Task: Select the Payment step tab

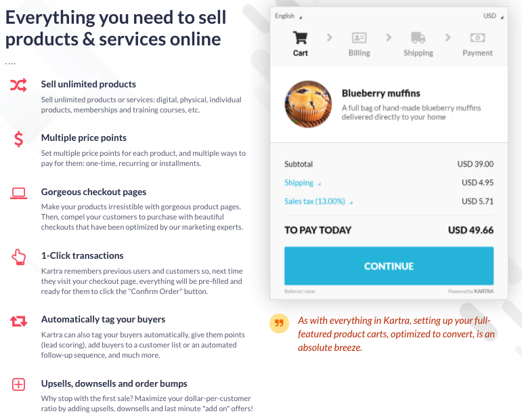Action: 477,45
